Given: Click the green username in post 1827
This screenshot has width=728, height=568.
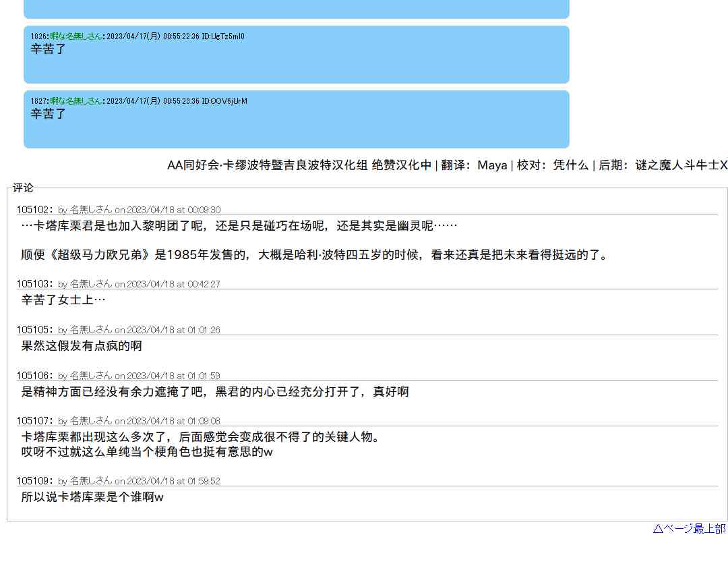Looking at the screenshot, I should pos(75,101).
